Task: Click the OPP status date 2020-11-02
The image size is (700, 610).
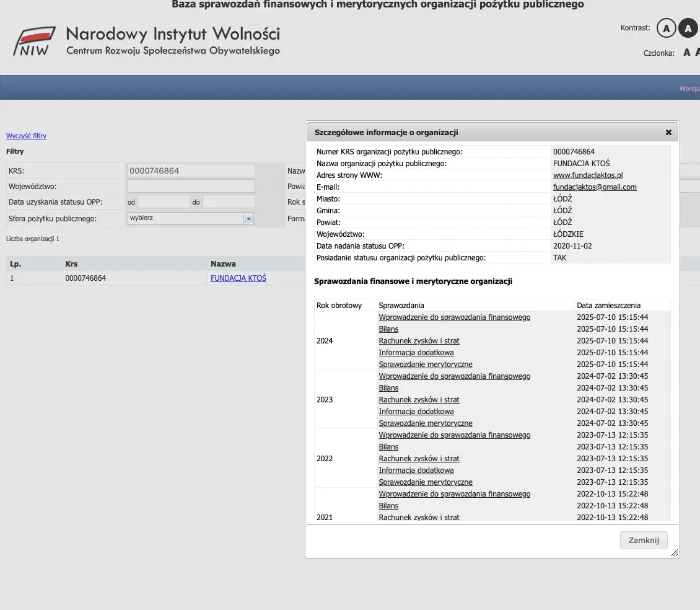Action: 572,245
